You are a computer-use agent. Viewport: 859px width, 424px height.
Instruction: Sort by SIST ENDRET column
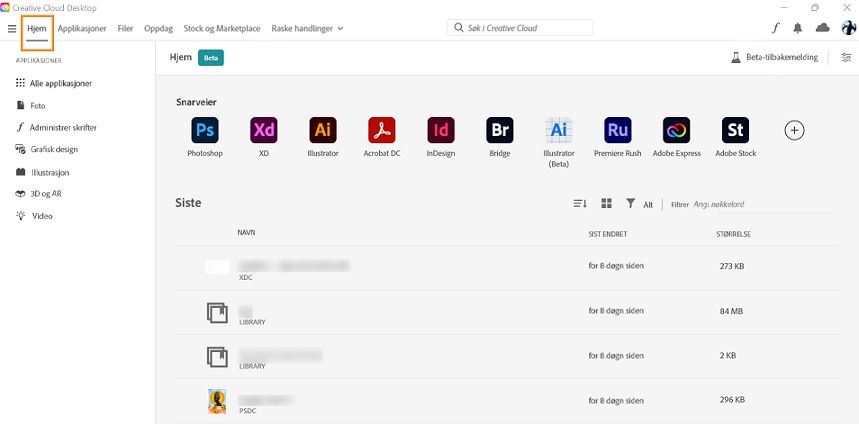608,234
